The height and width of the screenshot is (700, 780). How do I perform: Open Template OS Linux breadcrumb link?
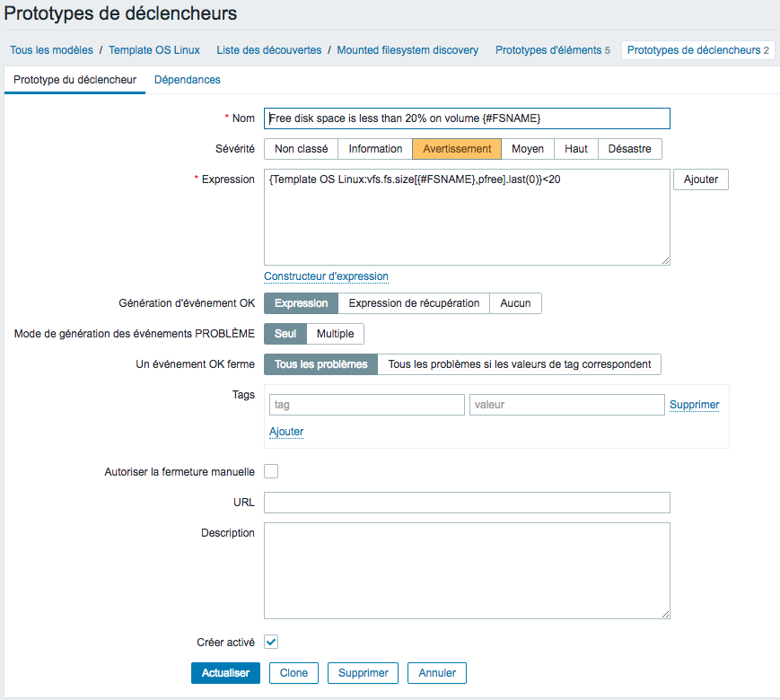coord(154,50)
